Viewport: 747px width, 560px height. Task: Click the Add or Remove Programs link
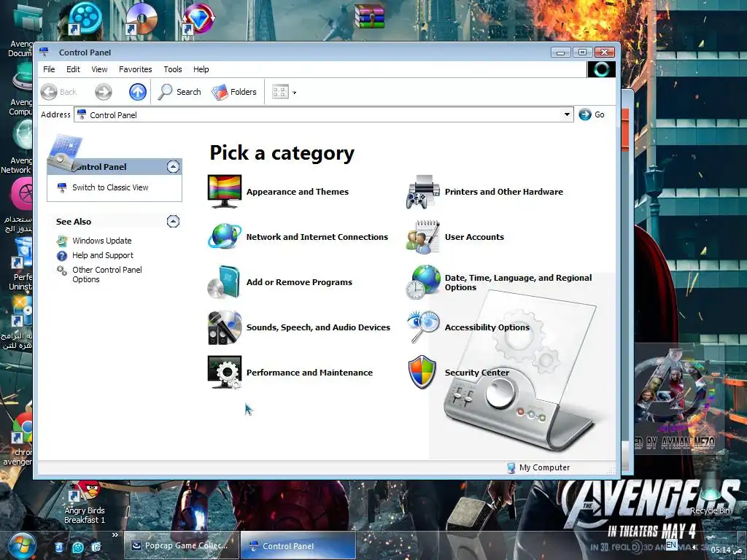(x=299, y=282)
